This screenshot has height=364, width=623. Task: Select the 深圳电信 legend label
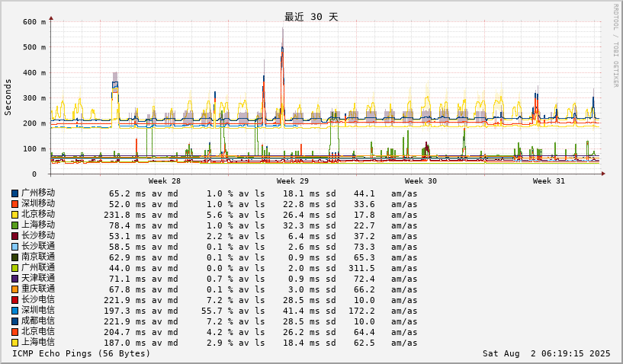pyautogui.click(x=38, y=311)
